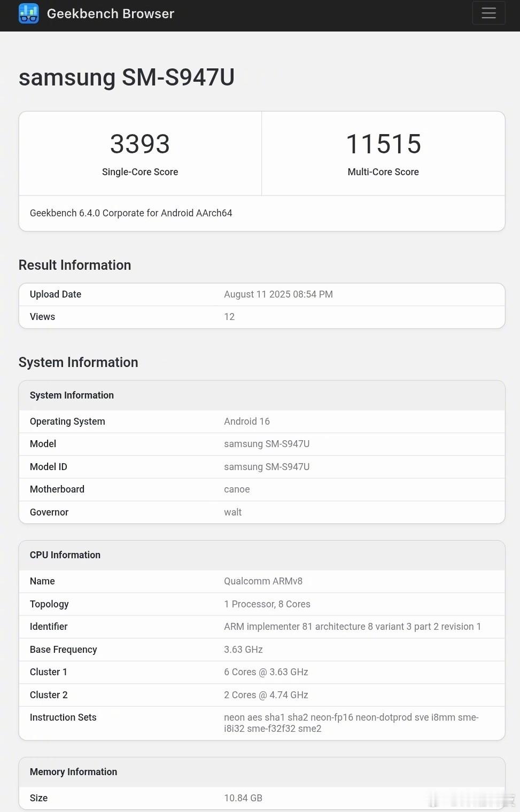Select the August 11 2025 upload date value
Screen dimensions: 520x812
278,294
